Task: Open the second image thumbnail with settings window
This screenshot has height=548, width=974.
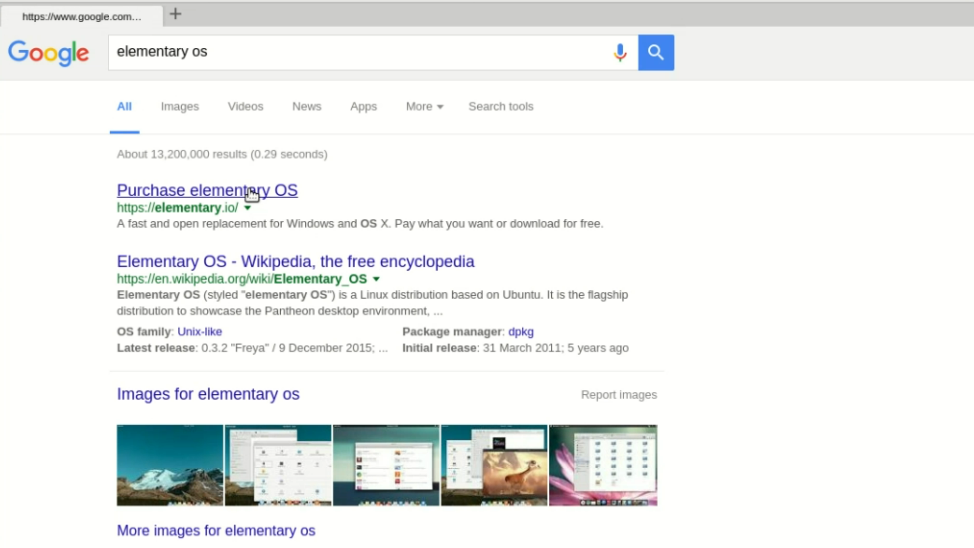Action: [278, 465]
